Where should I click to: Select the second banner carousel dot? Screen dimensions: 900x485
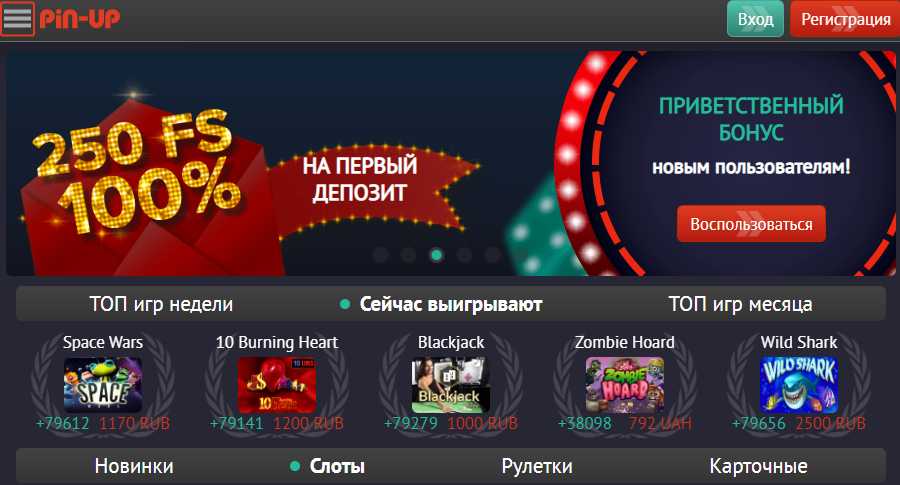[x=408, y=255]
